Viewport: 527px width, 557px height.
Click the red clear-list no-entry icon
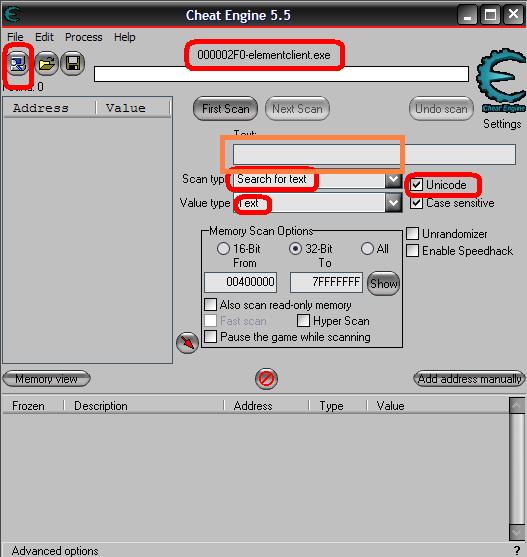266,379
